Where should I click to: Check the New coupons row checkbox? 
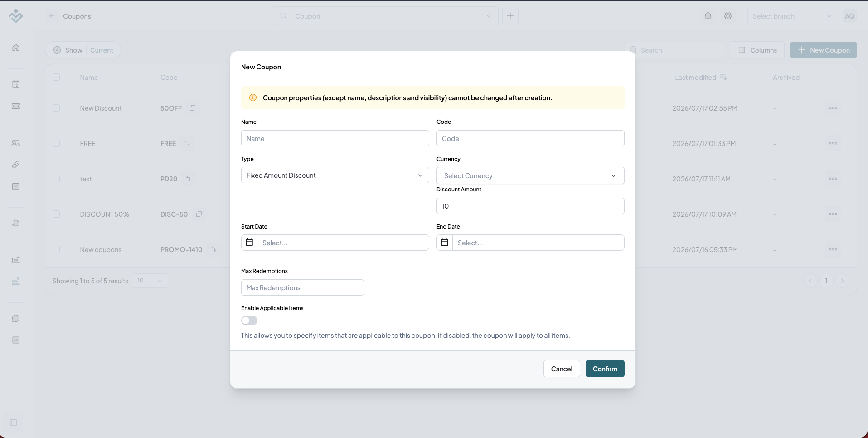click(56, 249)
